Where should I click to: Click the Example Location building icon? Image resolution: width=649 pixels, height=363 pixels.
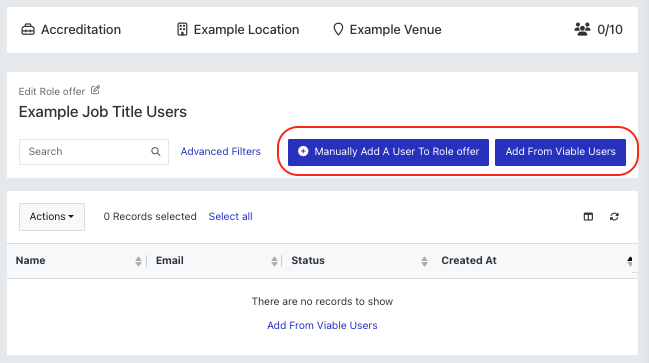(x=182, y=29)
